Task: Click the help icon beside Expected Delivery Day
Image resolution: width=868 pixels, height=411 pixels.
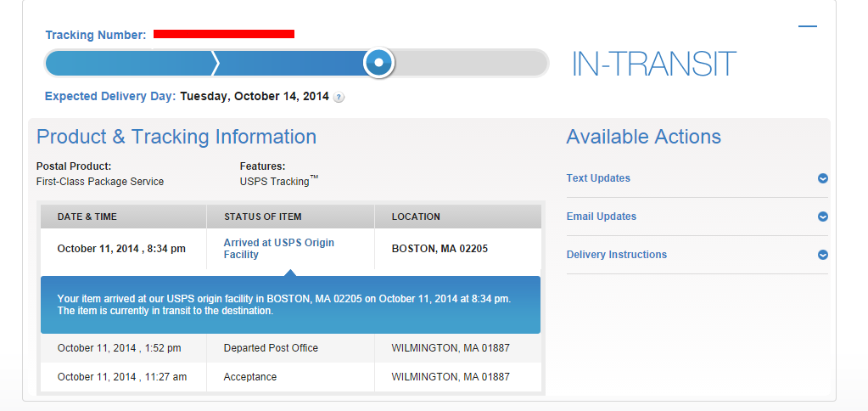Action: point(339,98)
